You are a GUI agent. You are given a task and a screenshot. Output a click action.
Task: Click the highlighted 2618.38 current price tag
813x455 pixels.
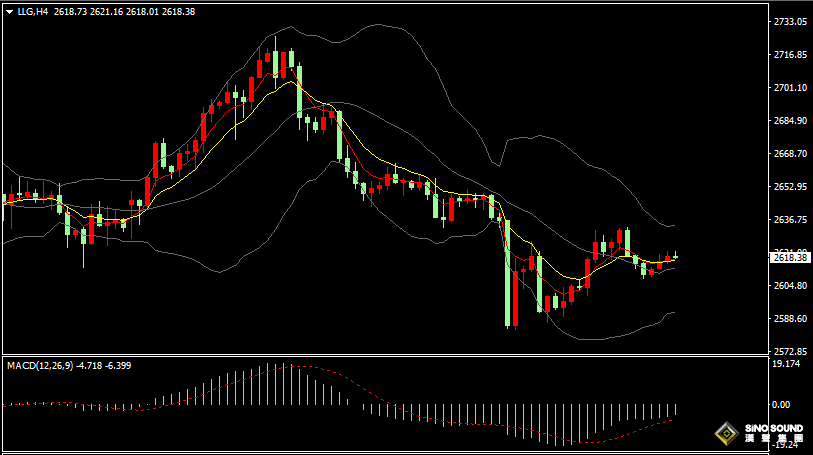(790, 258)
